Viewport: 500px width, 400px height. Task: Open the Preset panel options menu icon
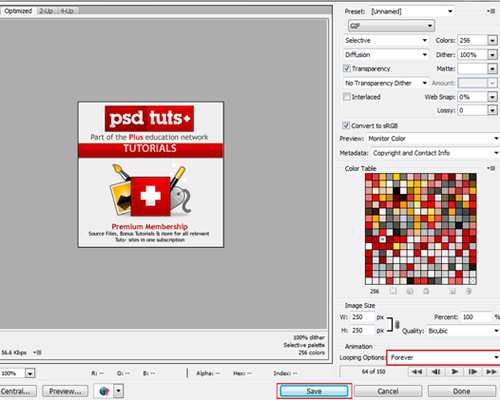click(x=491, y=11)
